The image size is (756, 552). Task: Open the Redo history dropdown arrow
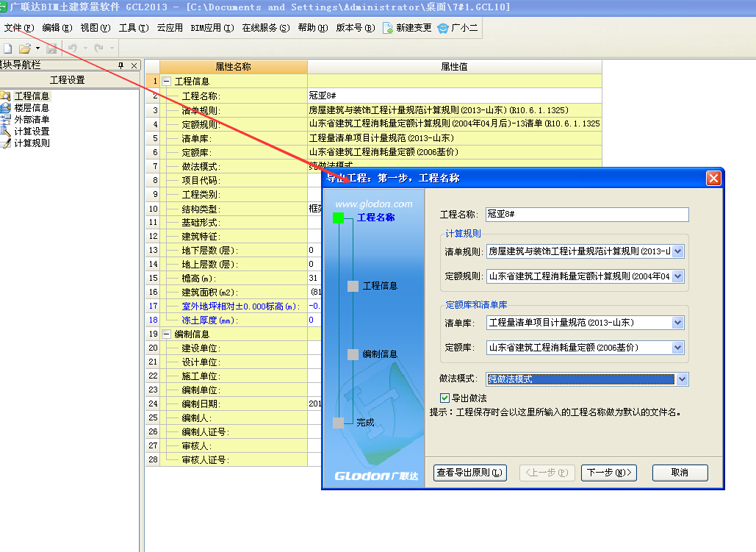point(112,49)
